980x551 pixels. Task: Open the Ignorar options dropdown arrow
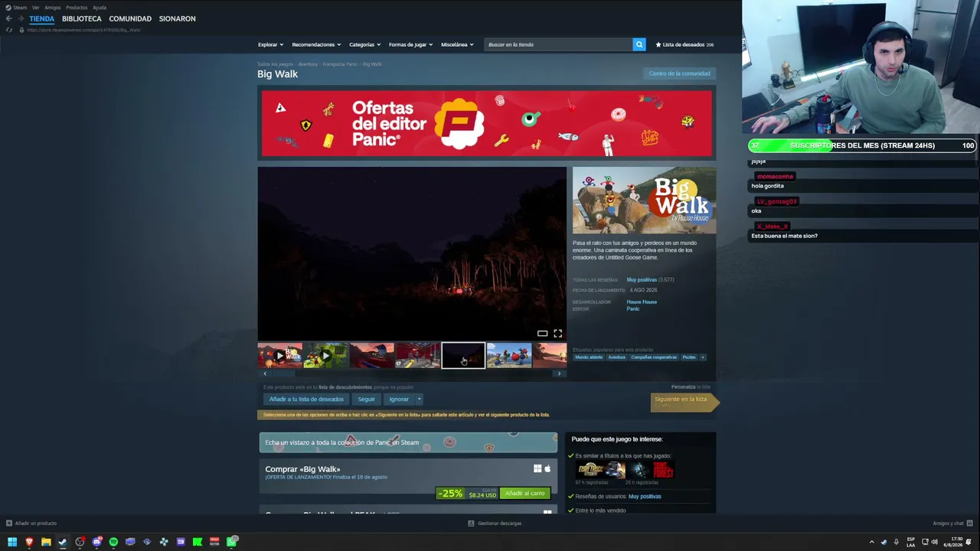419,399
